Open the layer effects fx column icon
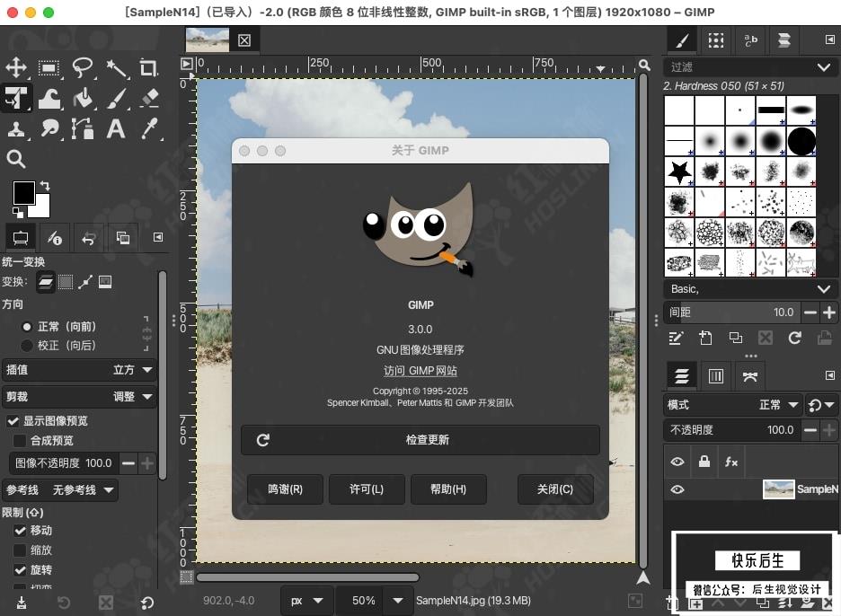This screenshot has width=841, height=616. click(731, 462)
